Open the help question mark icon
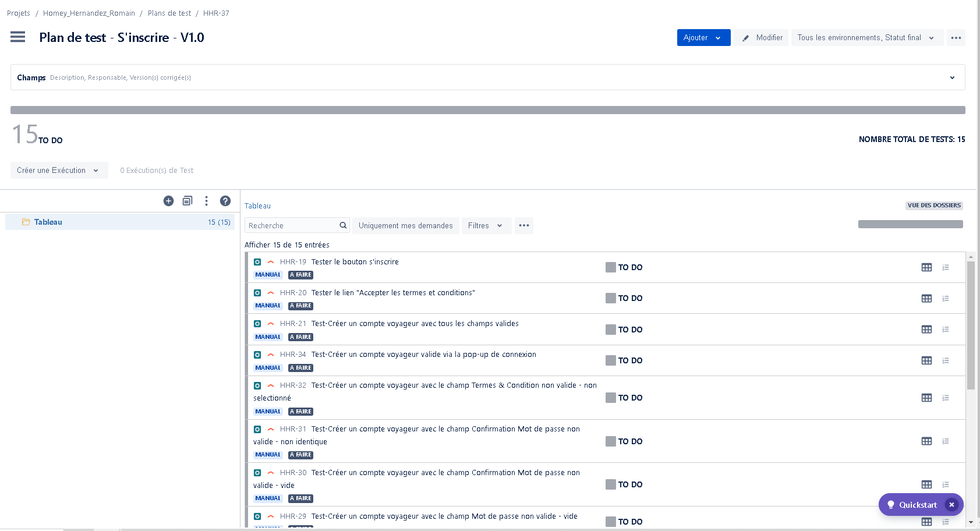The image size is (980, 531). click(x=225, y=201)
